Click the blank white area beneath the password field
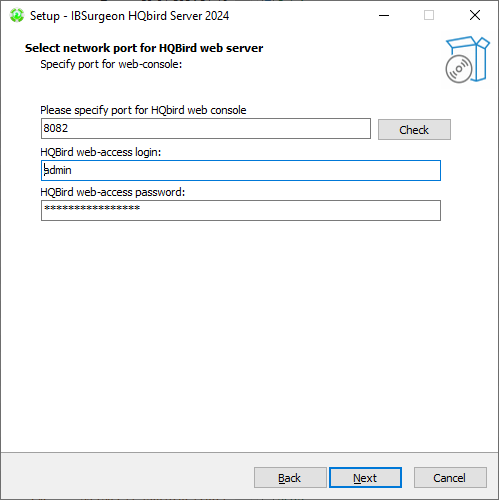This screenshot has width=499, height=500. 240,333
